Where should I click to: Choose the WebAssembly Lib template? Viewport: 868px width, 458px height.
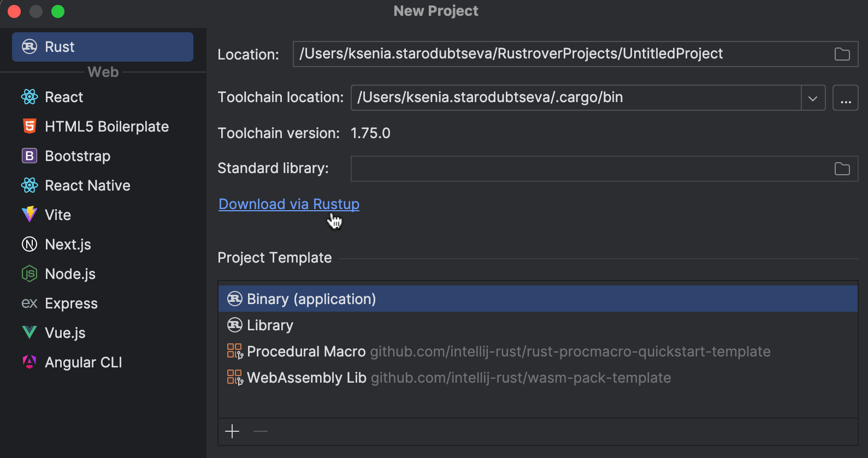306,378
